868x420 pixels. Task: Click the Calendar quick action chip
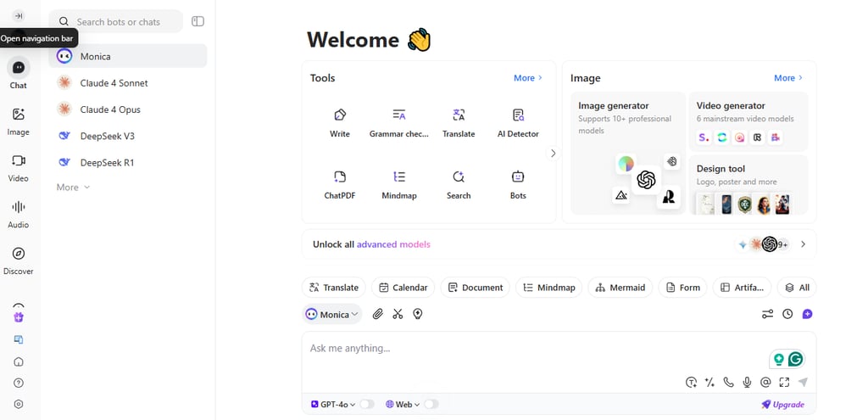[403, 288]
